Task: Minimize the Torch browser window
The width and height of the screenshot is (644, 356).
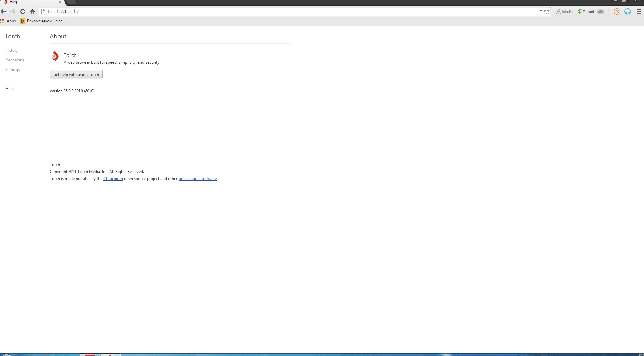Action: tap(615, 1)
